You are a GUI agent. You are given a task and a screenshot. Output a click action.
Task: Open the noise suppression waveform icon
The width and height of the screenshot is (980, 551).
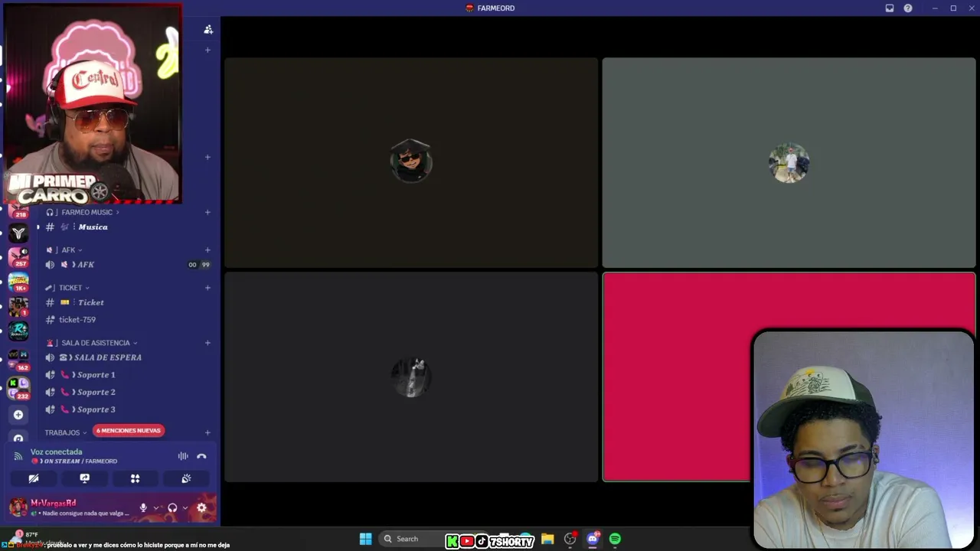183,456
